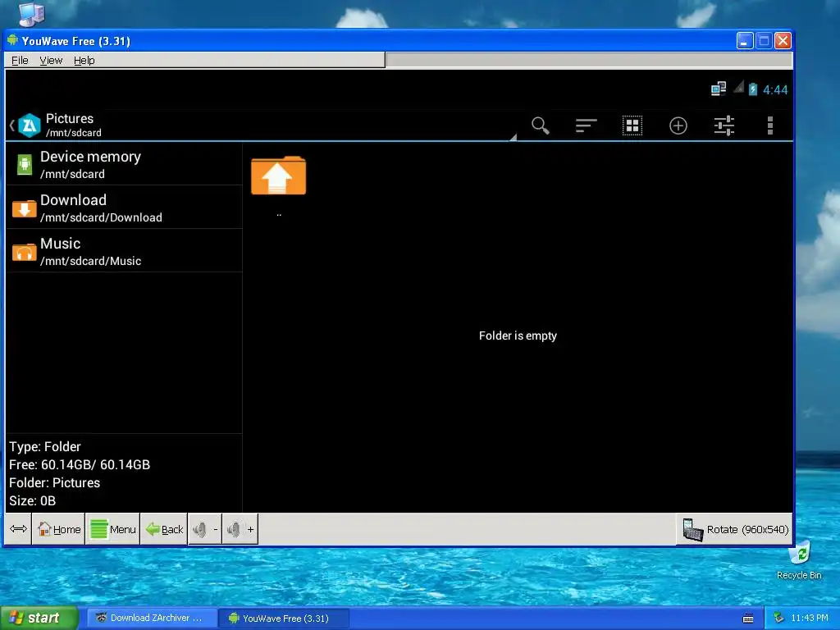
Task: Click the orange Download folder icon
Action: tap(24, 208)
